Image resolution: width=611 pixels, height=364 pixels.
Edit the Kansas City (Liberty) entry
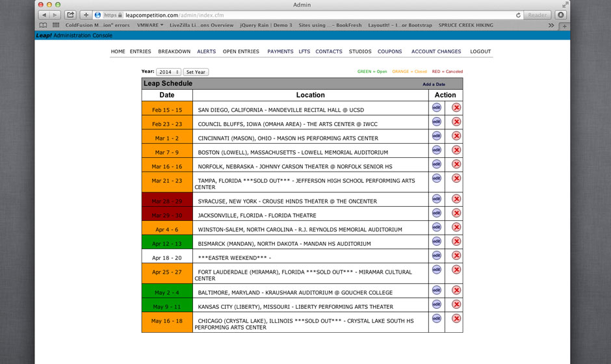436,304
